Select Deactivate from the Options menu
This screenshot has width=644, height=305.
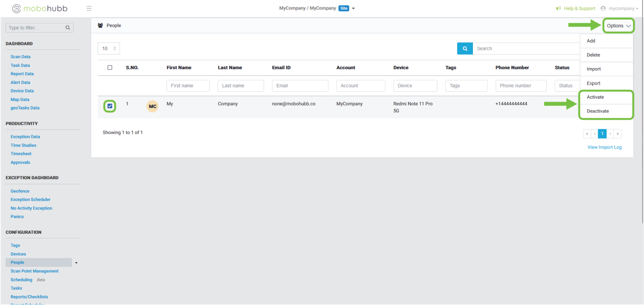(598, 111)
